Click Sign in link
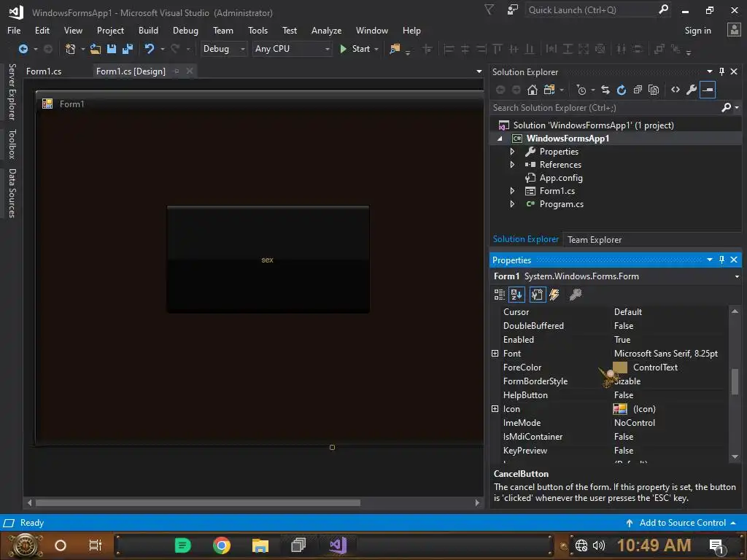 pyautogui.click(x=697, y=31)
